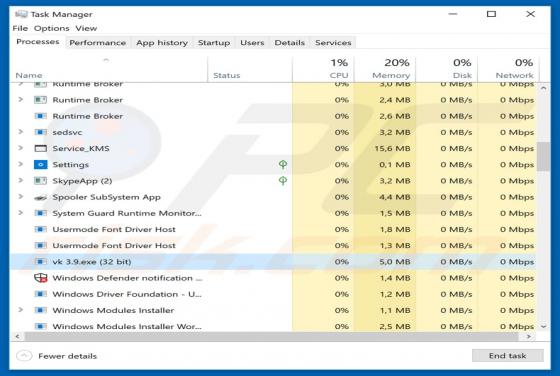Switch to the Startup tab
Screen dimensions: 560x376
click(x=214, y=42)
